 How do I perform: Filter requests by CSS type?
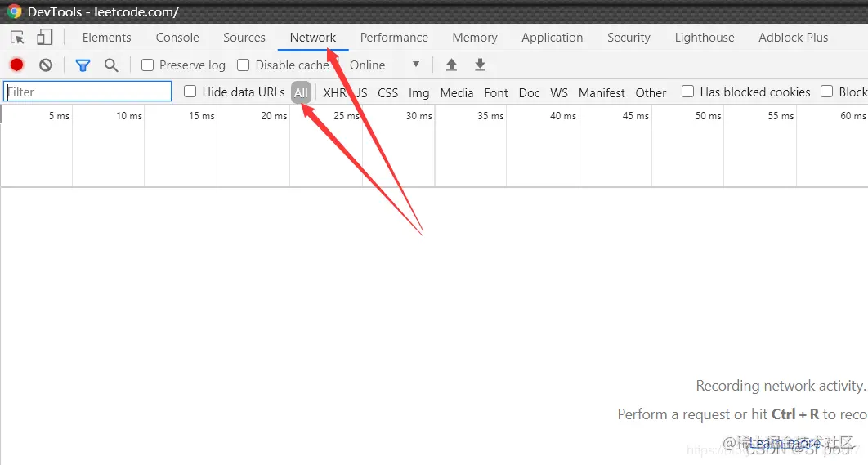[387, 92]
